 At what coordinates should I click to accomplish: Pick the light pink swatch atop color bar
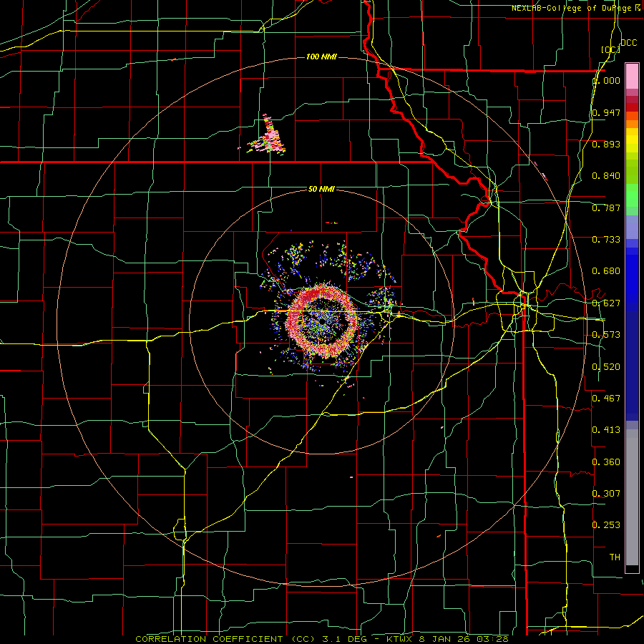click(632, 76)
